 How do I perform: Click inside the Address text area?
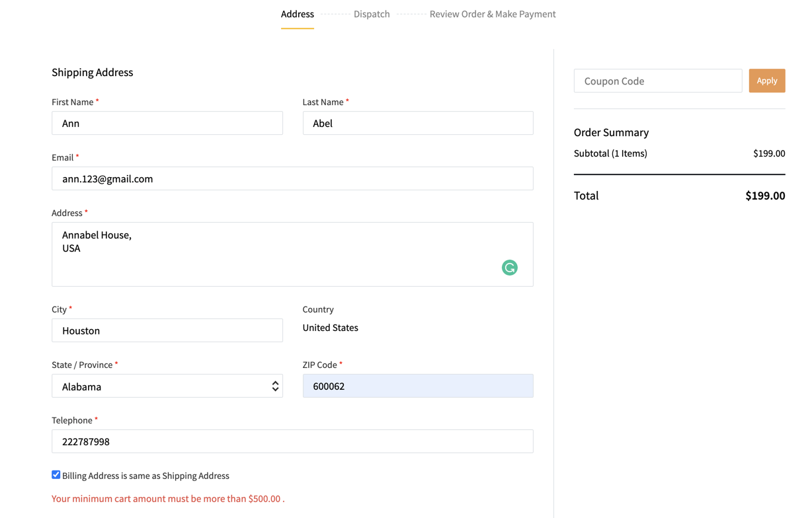tap(278, 254)
